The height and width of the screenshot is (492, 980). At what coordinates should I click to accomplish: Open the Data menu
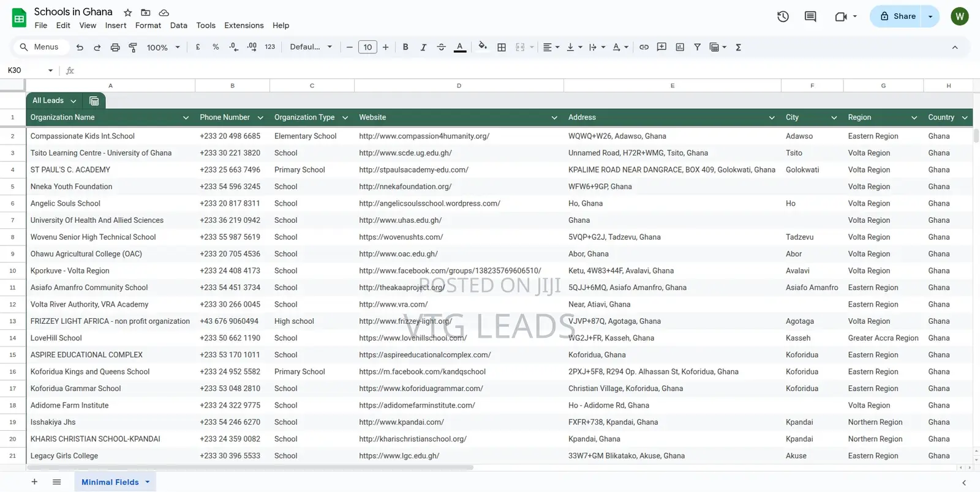pyautogui.click(x=179, y=26)
